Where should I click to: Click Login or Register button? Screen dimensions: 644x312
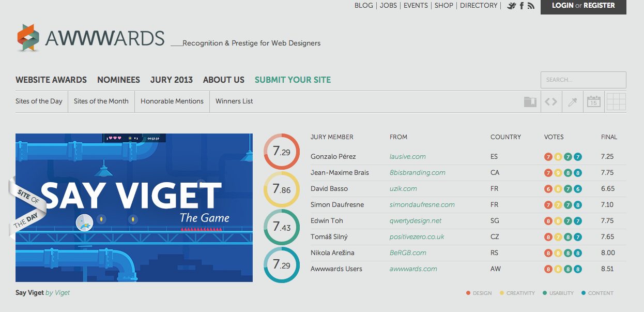tap(584, 6)
